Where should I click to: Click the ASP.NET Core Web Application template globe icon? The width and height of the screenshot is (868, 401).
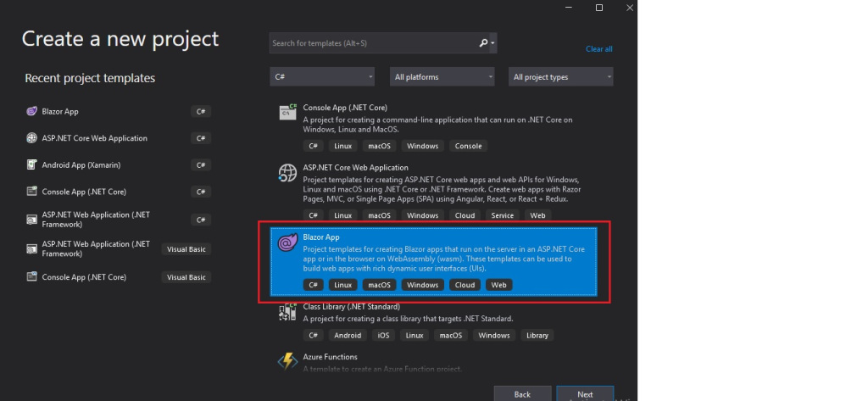[288, 173]
